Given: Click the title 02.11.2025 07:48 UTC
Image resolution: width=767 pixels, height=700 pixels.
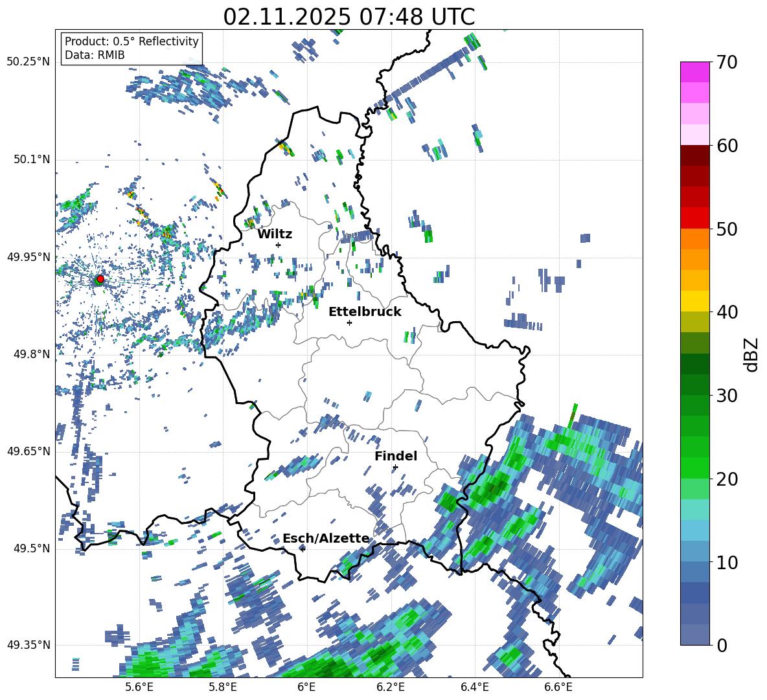Looking at the screenshot, I should 349,17.
